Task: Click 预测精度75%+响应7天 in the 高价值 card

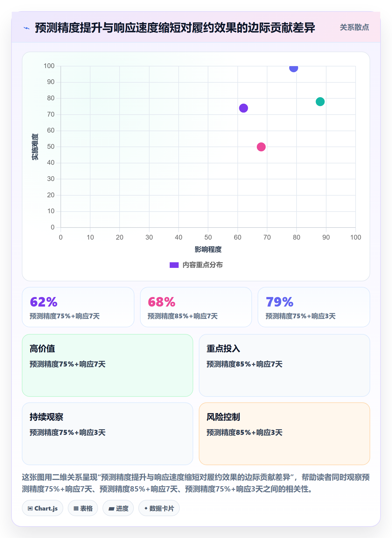Action: [x=67, y=364]
